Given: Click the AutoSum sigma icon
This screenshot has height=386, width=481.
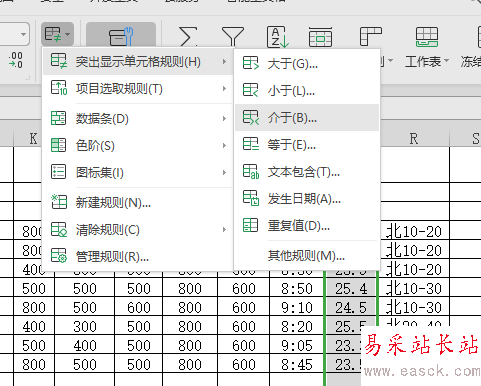Looking at the screenshot, I should tap(188, 36).
